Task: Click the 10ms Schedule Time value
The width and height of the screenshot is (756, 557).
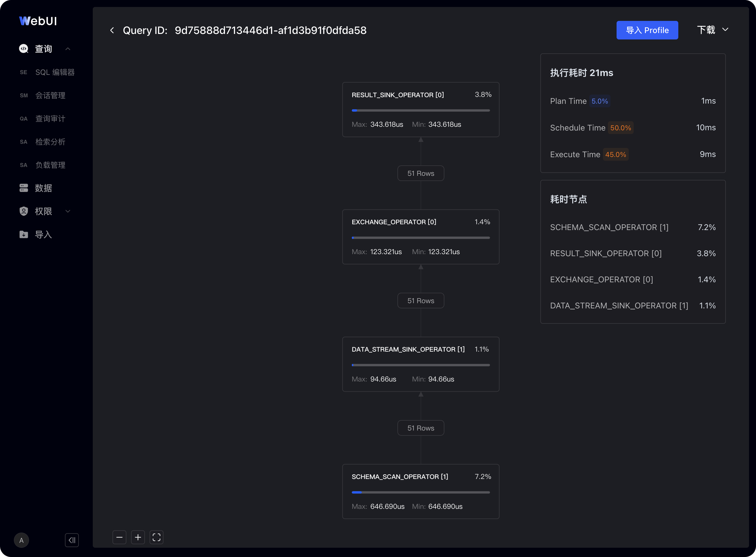Action: pos(706,127)
